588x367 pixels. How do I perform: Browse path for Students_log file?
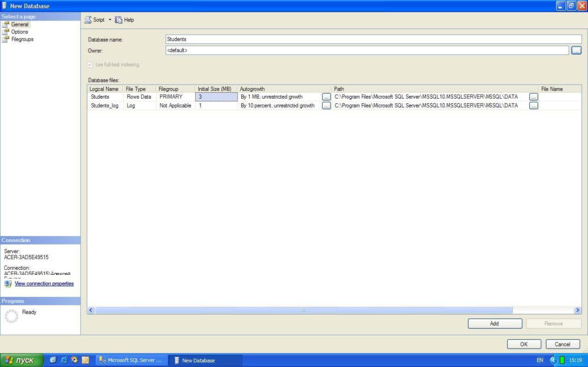pos(533,106)
